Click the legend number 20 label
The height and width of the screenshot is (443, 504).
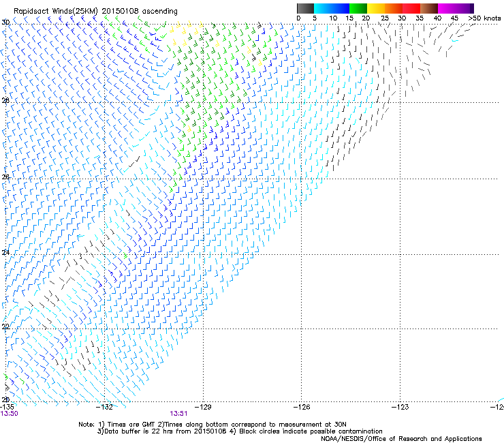(x=366, y=18)
